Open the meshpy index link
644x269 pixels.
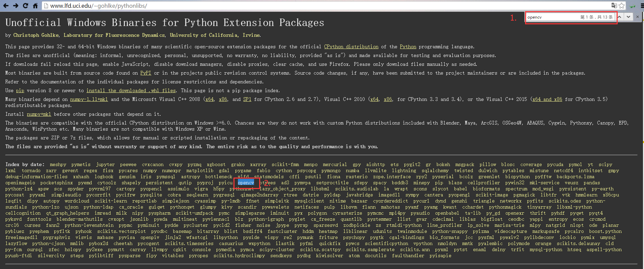coord(58,164)
